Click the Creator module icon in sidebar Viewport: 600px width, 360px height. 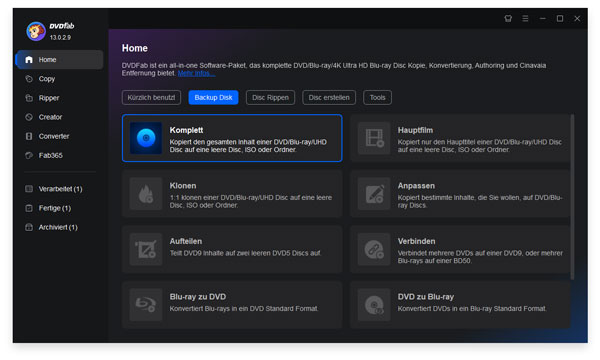[29, 117]
